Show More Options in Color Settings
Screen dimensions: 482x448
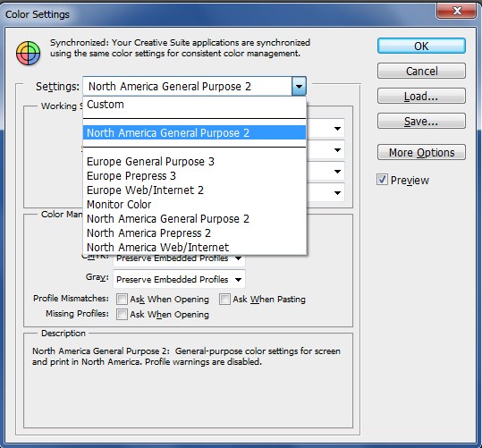coord(421,153)
